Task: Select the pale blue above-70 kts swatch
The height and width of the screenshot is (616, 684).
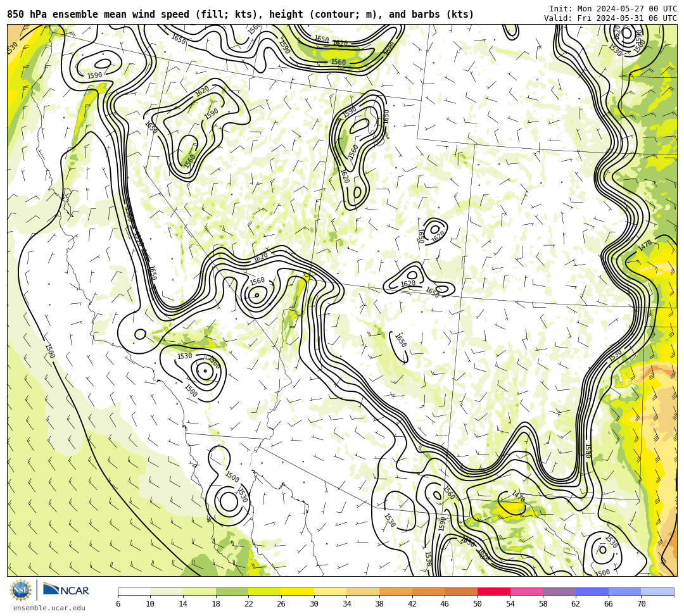Action: tap(657, 591)
